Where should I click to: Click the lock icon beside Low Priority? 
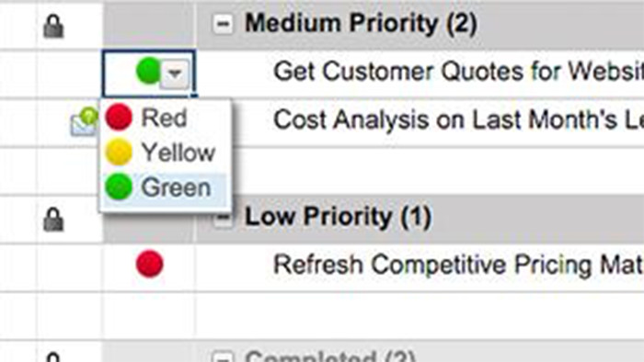click(53, 220)
